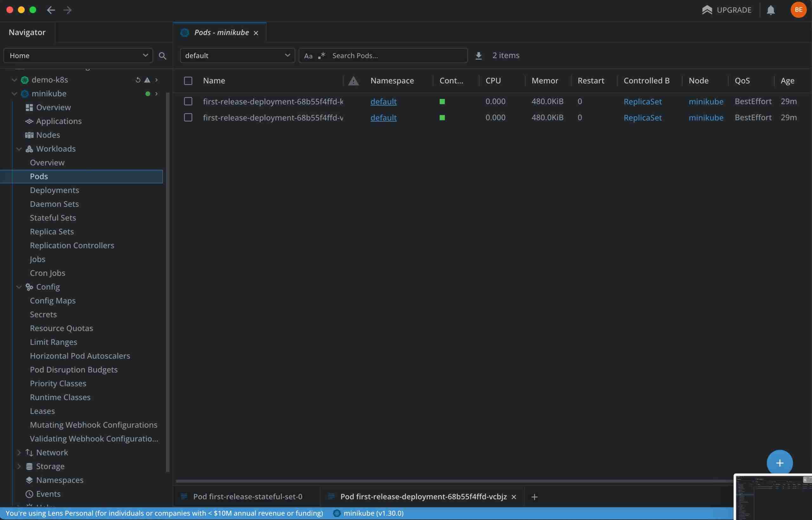
Task: Click default namespace link in second row
Action: [383, 118]
